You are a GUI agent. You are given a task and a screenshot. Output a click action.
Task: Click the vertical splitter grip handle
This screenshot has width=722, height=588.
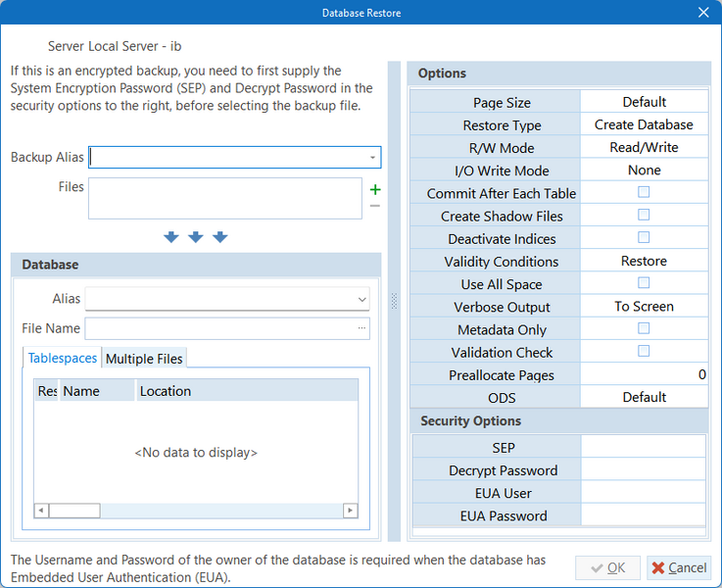click(394, 301)
